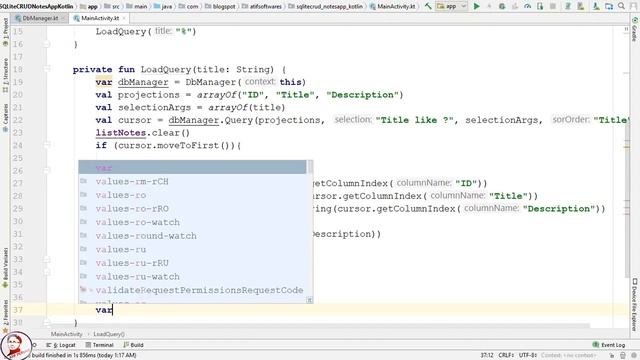Click 'MainActivity' in the editor breadcrumb
This screenshot has width=640, height=360.
pos(67,334)
